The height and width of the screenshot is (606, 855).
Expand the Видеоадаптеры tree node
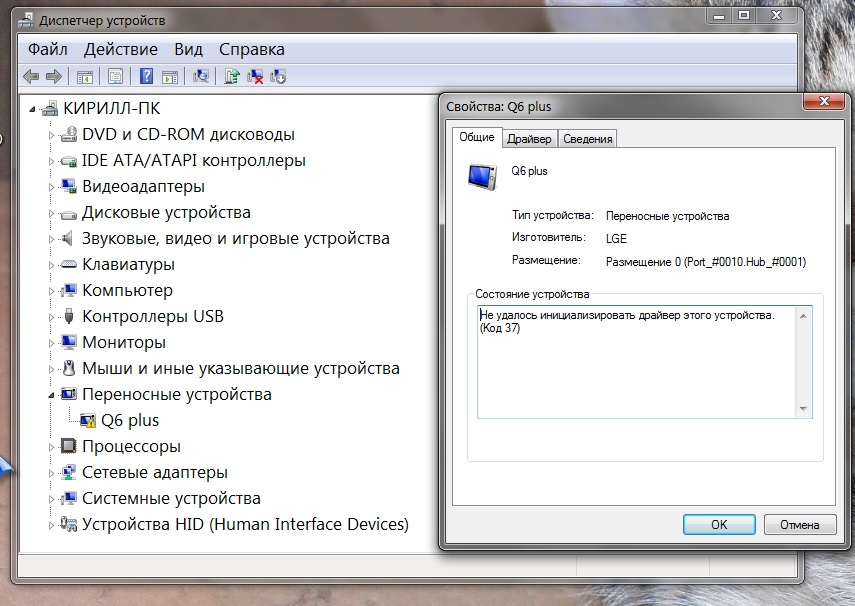52,186
